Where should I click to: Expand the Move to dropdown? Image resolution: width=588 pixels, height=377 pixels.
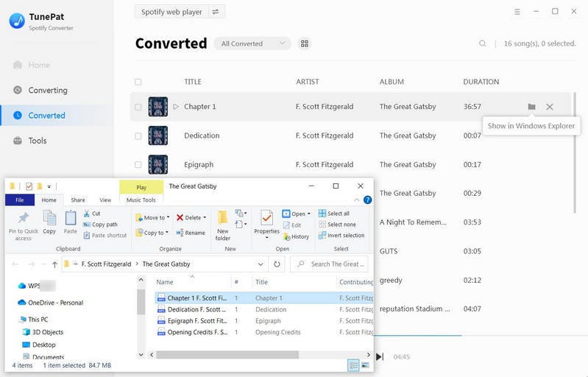[x=168, y=217]
